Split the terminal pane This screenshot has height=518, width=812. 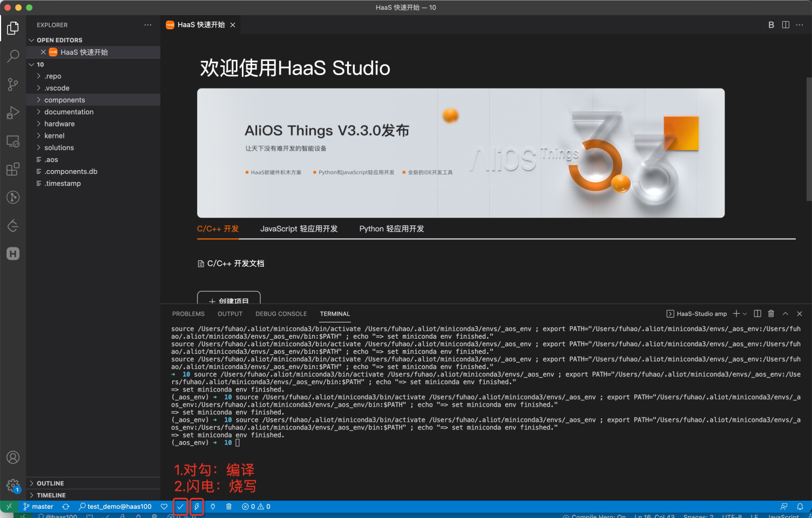point(757,314)
